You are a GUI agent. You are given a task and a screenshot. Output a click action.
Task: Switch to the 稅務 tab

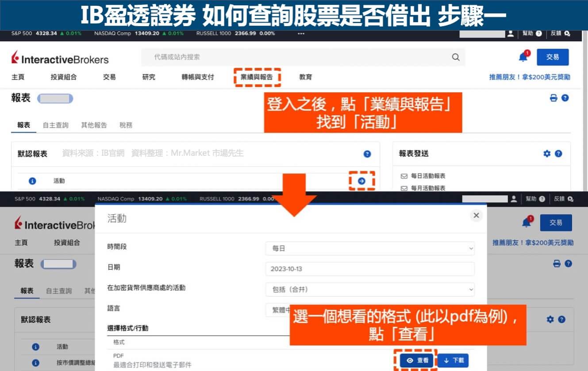tap(126, 125)
